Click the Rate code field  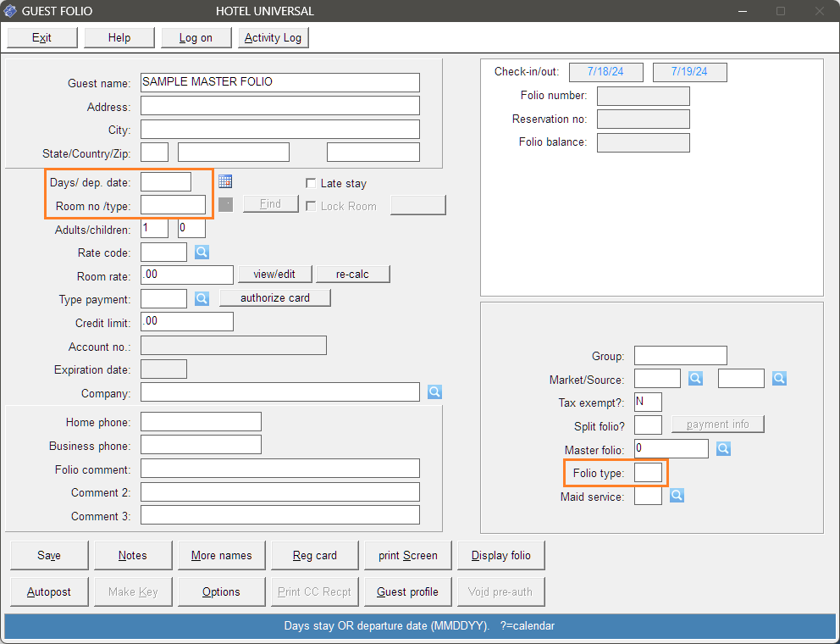click(164, 252)
